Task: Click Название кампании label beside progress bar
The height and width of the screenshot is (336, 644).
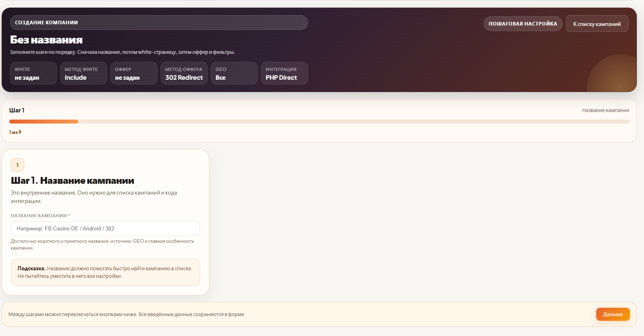Action: (605, 110)
